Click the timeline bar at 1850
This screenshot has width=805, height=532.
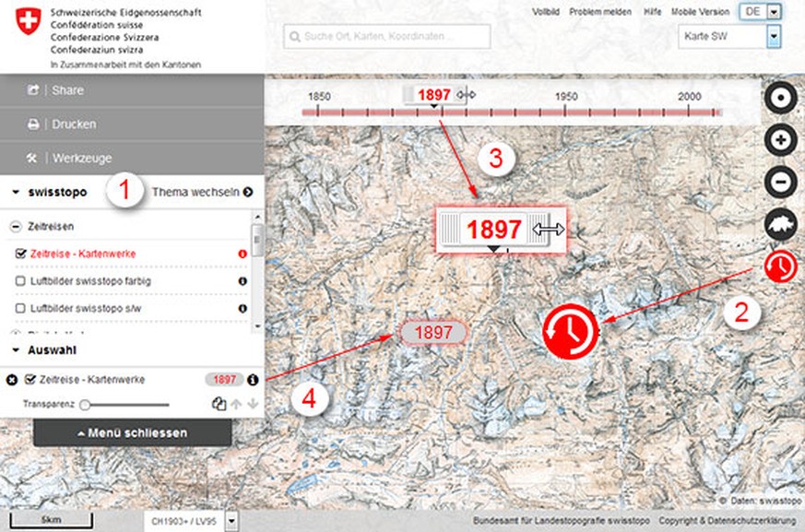(x=318, y=112)
